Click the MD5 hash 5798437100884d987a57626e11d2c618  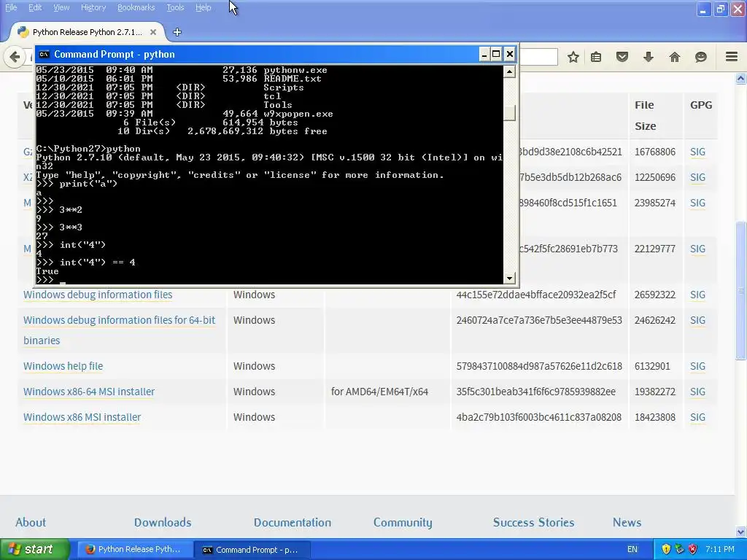tap(539, 366)
